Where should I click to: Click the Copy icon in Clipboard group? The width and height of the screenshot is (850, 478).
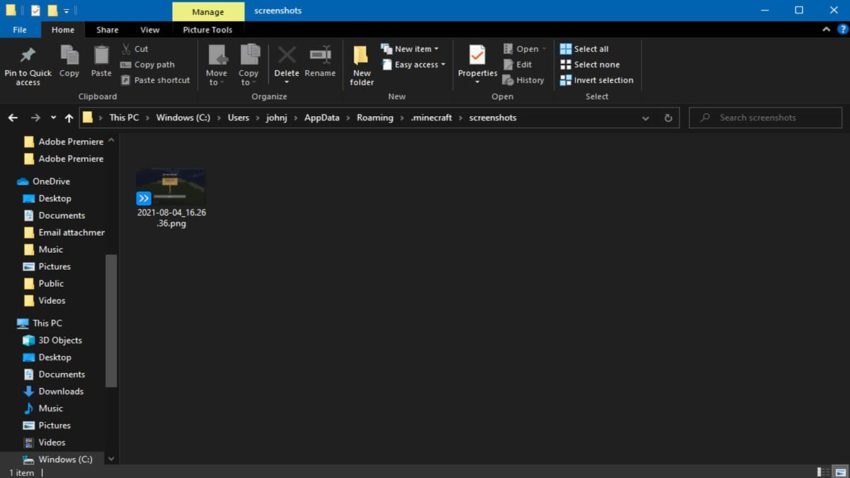(69, 56)
